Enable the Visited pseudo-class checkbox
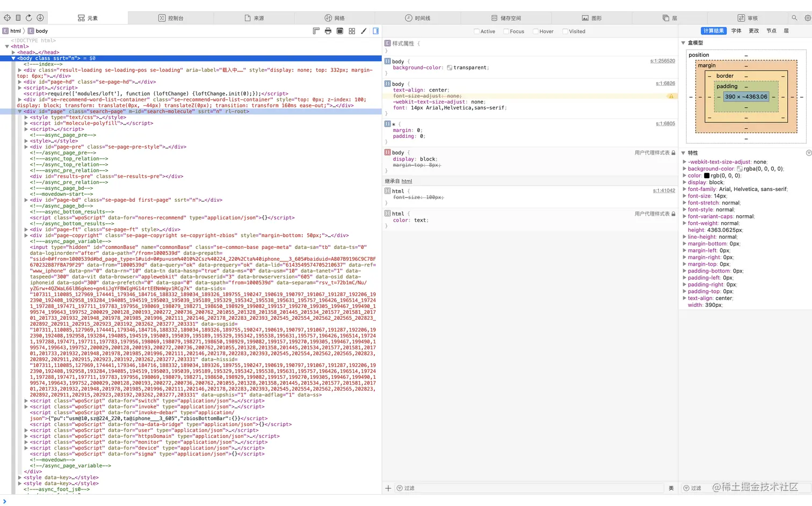The width and height of the screenshot is (812, 506). pyautogui.click(x=565, y=31)
